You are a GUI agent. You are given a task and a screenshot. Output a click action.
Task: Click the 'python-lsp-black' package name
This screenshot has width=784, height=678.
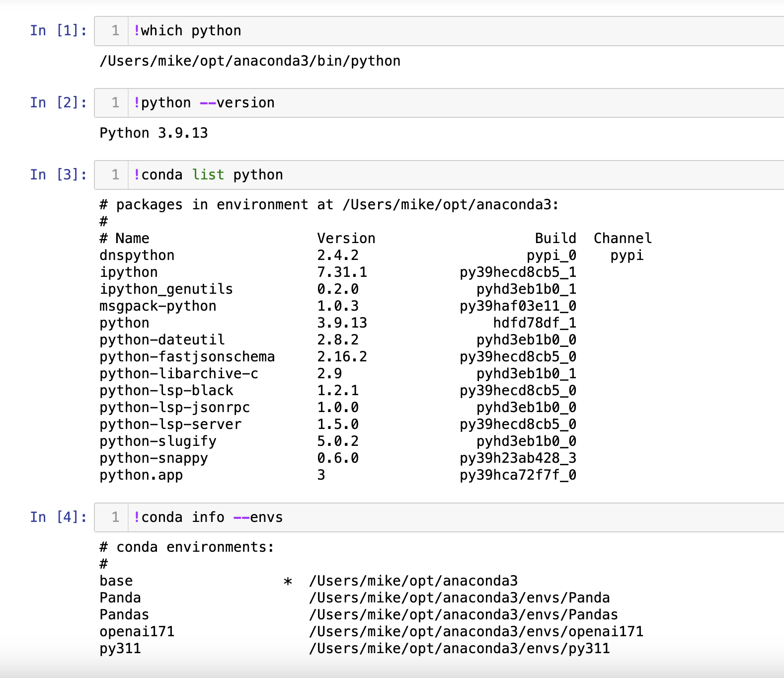click(166, 391)
